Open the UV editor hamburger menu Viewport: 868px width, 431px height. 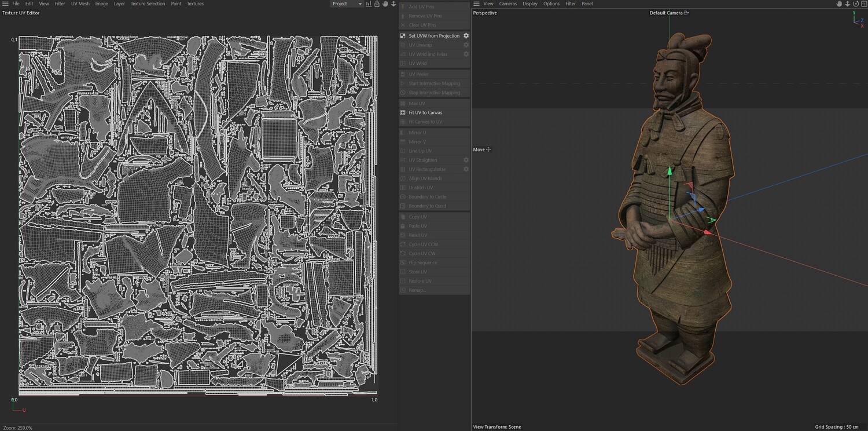point(5,4)
